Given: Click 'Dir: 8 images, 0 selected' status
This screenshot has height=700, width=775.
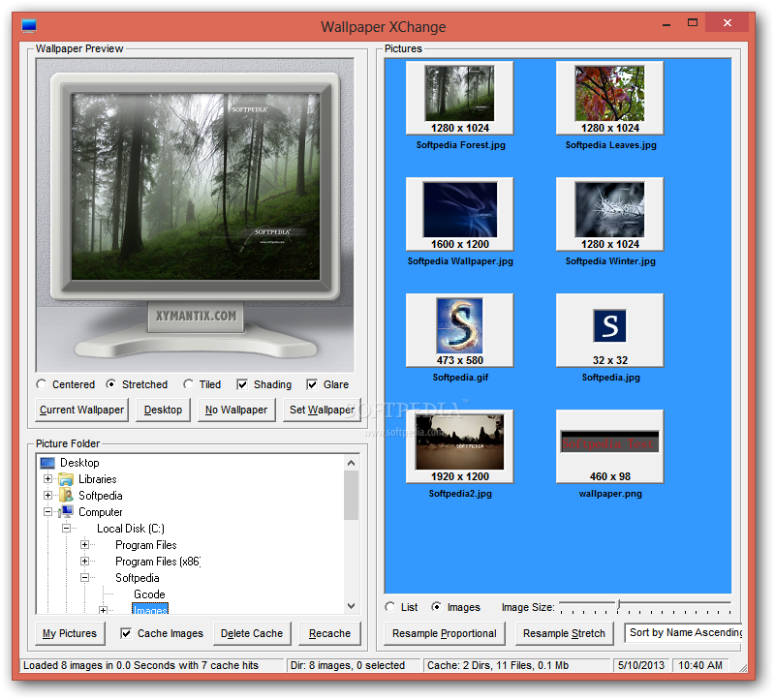Looking at the screenshot, I should (348, 665).
